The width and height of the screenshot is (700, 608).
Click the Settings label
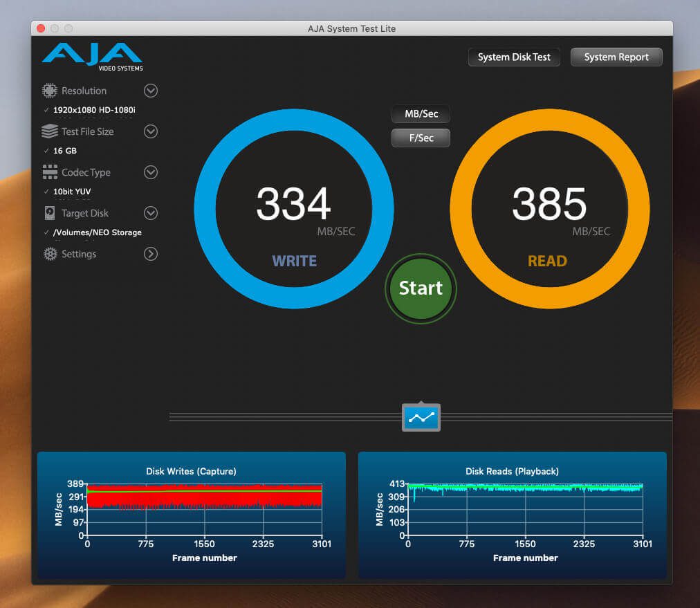pyautogui.click(x=79, y=254)
